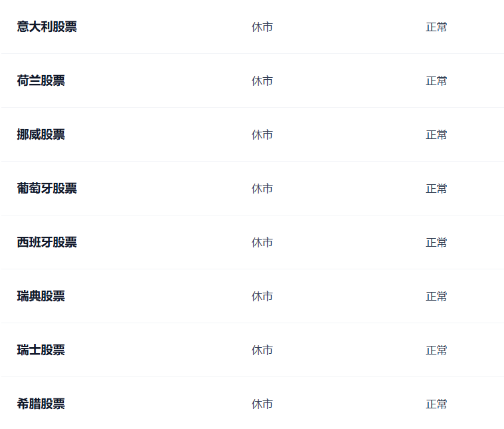504x429 pixels.
Task: Click 正常 status in 瑞士股票 row
Action: [x=436, y=351]
